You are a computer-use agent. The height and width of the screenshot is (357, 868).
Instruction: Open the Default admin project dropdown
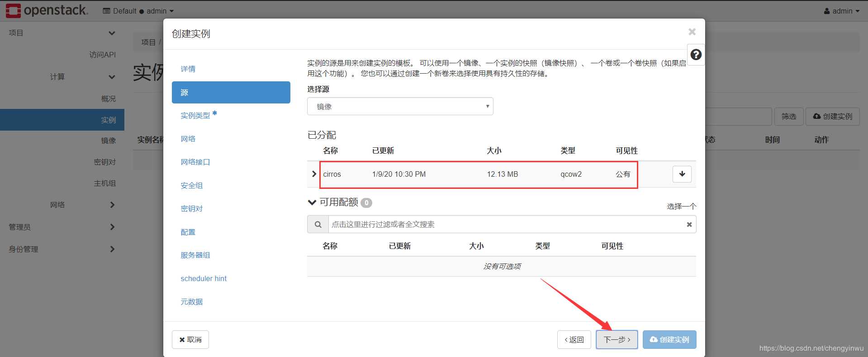point(138,11)
